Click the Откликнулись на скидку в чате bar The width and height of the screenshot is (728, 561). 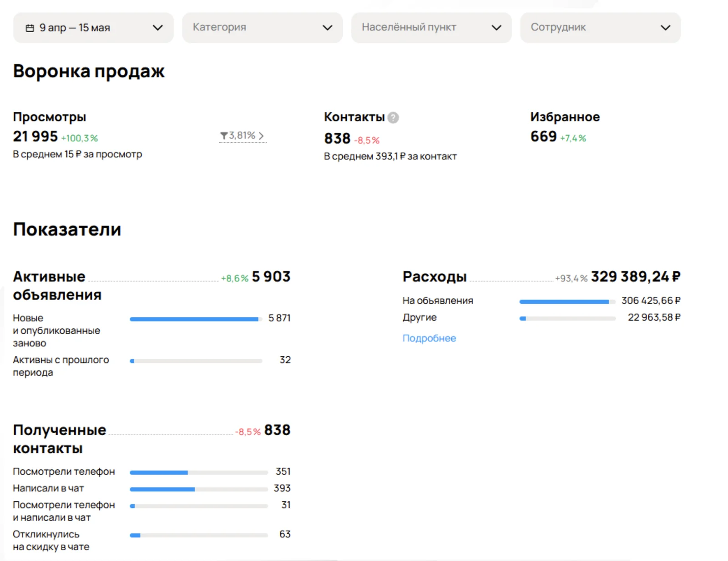[x=199, y=536]
